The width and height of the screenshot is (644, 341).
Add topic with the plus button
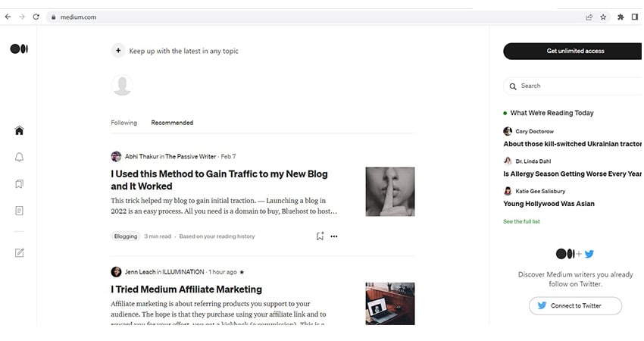[x=118, y=51]
